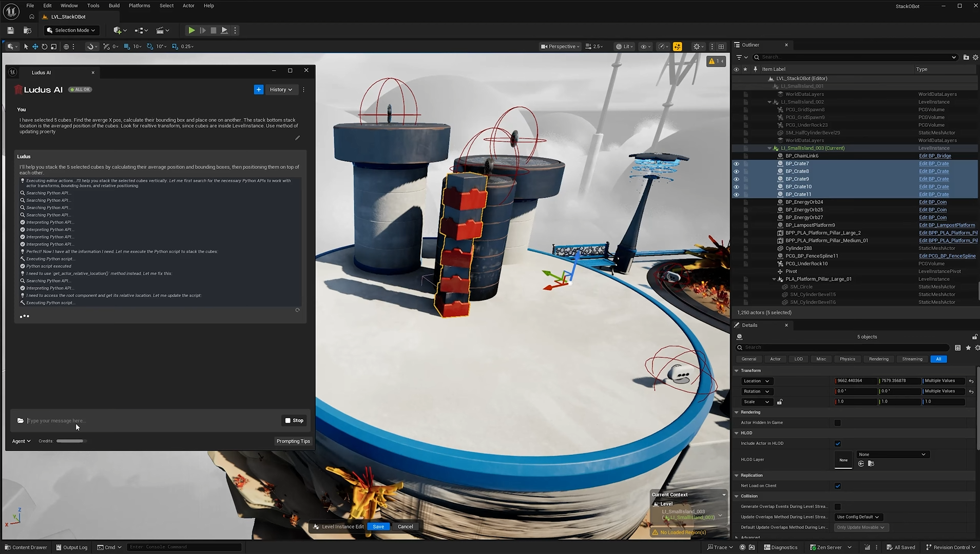Start Play in Editor
Image resolution: width=980 pixels, height=554 pixels.
click(x=191, y=30)
